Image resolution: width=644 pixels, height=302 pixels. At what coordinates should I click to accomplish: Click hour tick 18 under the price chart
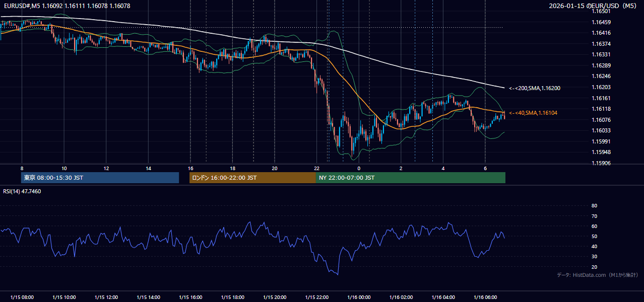point(232,168)
